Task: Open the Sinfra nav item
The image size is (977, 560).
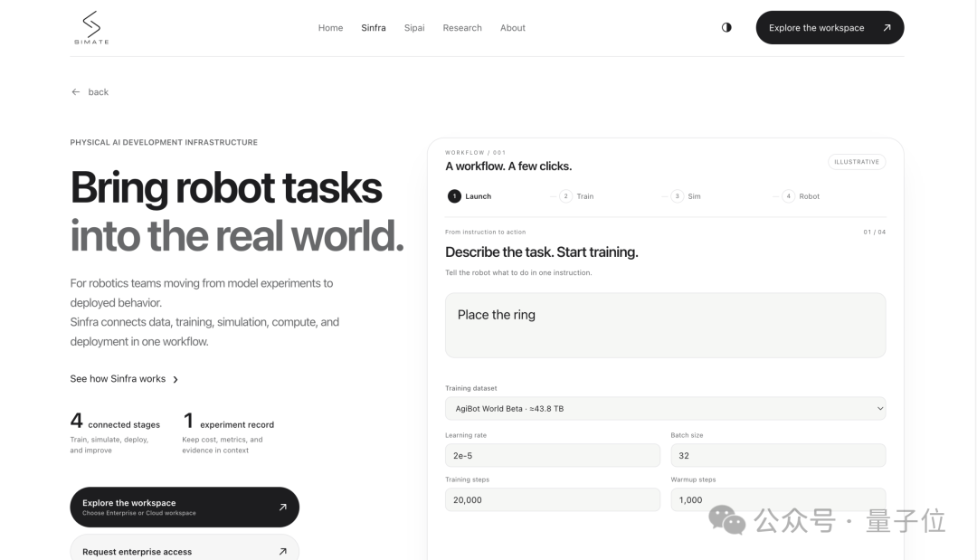Action: coord(374,28)
